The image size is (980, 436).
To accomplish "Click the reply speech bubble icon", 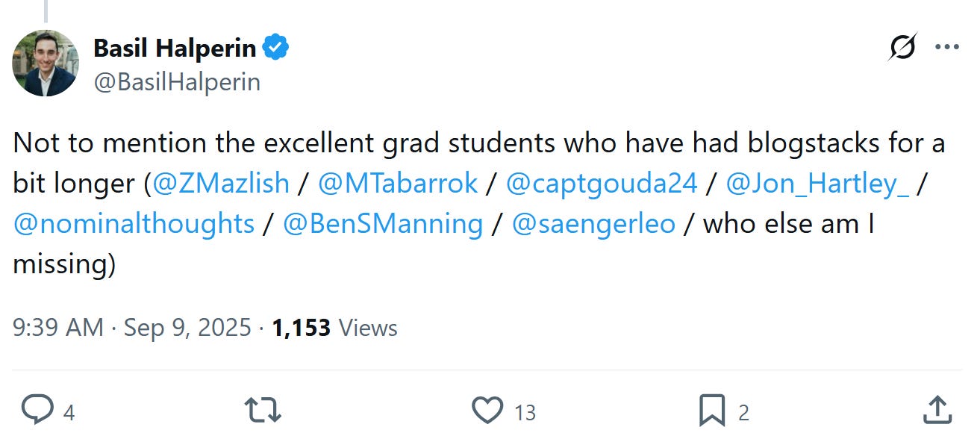I will pos(36,411).
